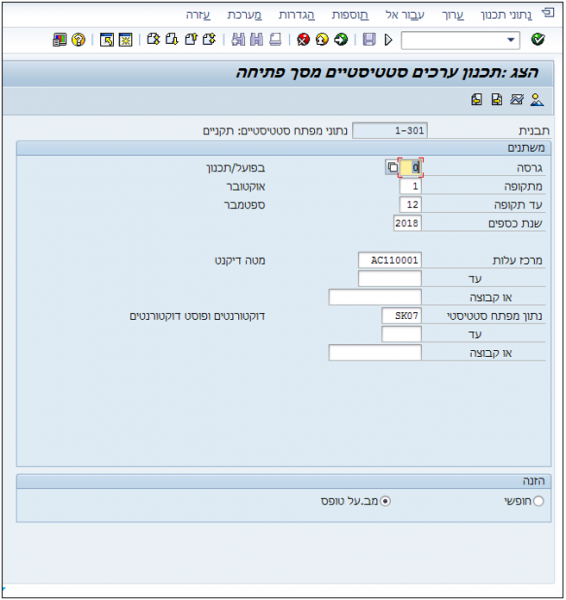Click the Save diskette icon

point(369,39)
